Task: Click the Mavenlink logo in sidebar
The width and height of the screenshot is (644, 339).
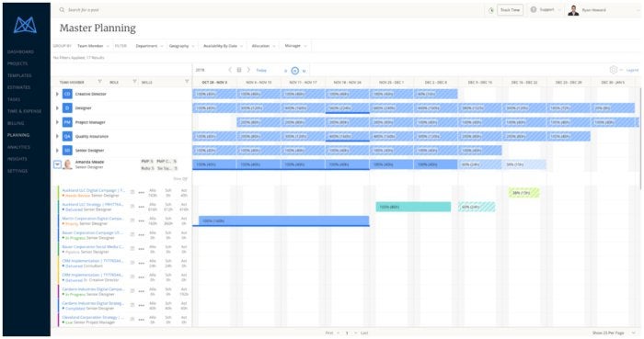Action: 25,26
